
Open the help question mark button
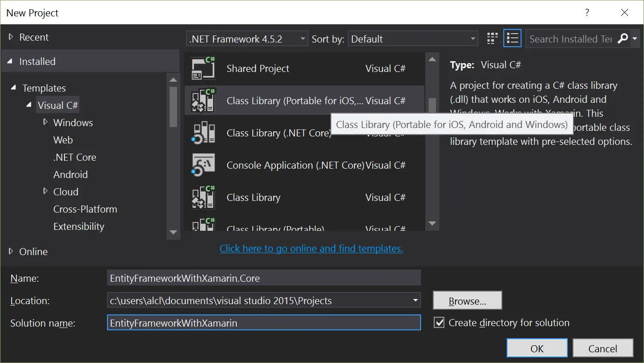tap(587, 13)
